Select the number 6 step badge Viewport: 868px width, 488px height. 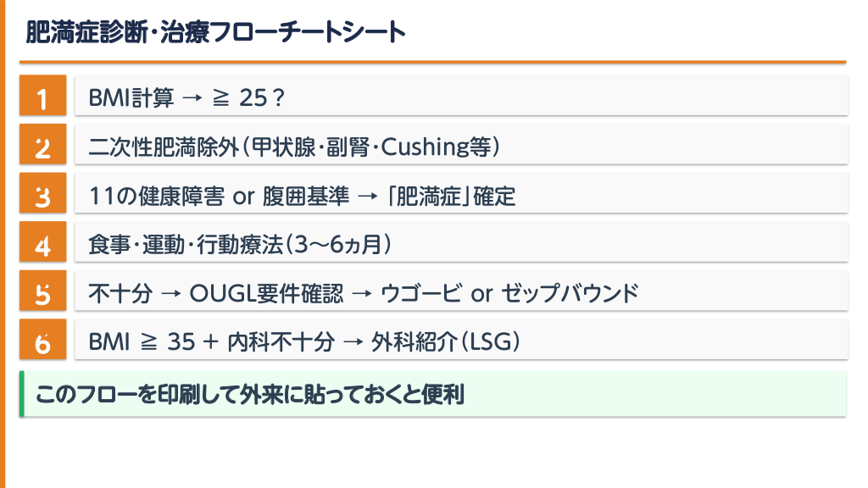42,341
